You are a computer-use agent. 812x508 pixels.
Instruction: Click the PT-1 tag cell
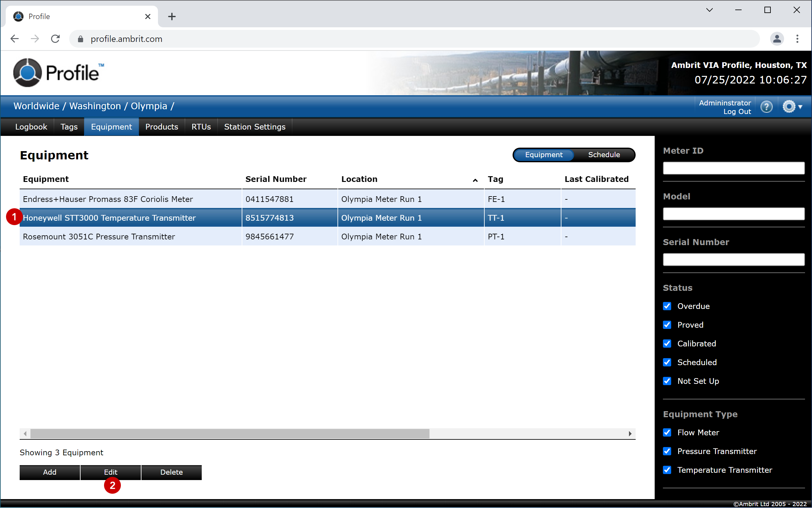[x=522, y=237]
